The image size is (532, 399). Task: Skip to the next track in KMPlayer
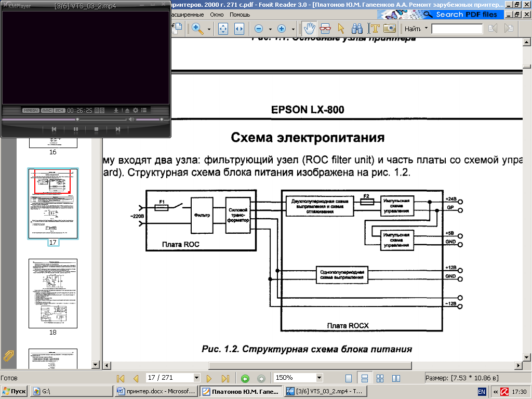118,129
